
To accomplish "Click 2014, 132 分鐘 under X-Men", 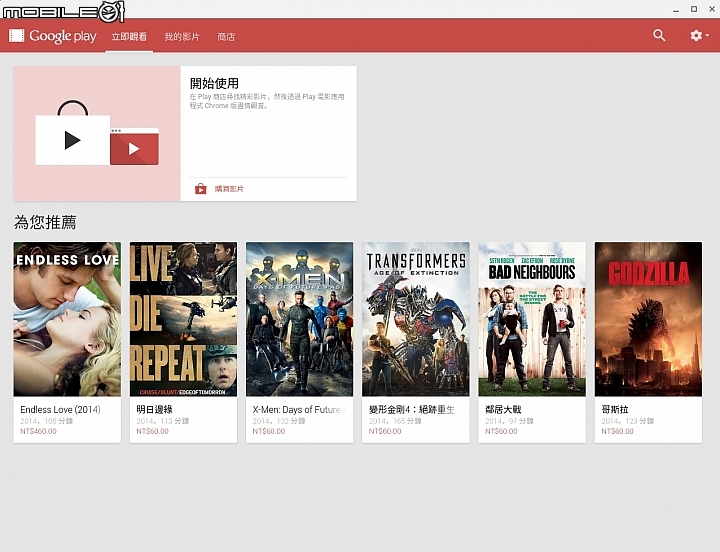I will [x=279, y=421].
